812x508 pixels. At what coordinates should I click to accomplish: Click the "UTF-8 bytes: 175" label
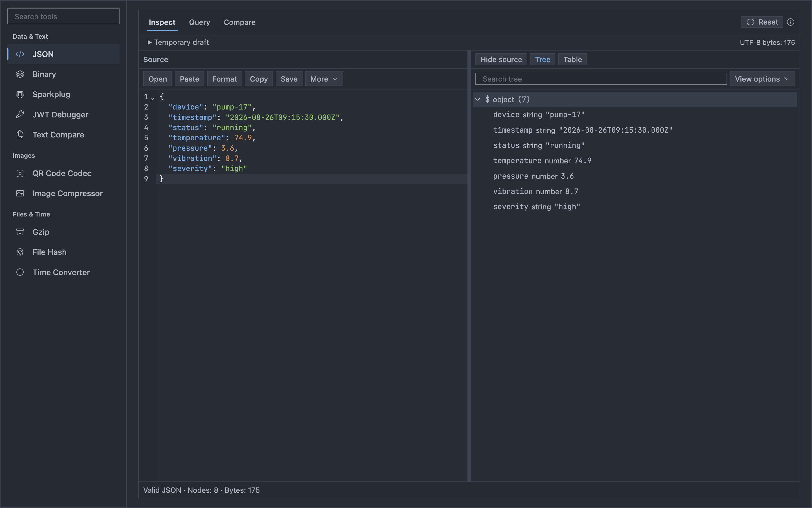tap(767, 43)
